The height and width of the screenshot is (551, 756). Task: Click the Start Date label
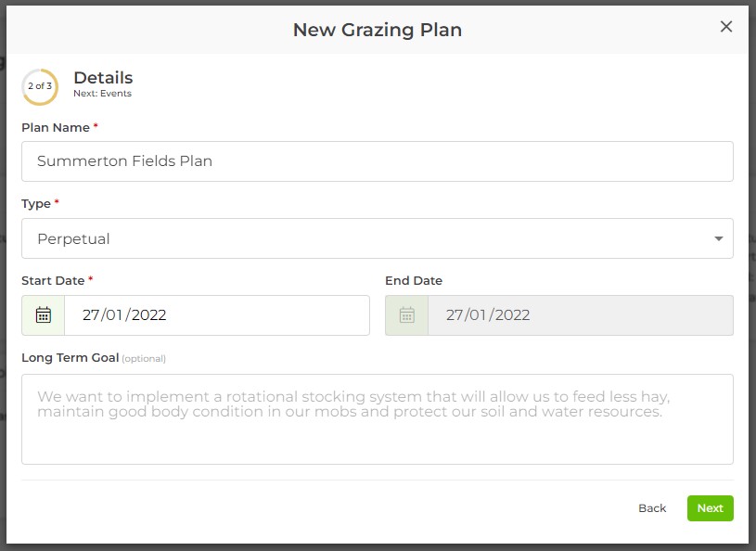pos(53,280)
